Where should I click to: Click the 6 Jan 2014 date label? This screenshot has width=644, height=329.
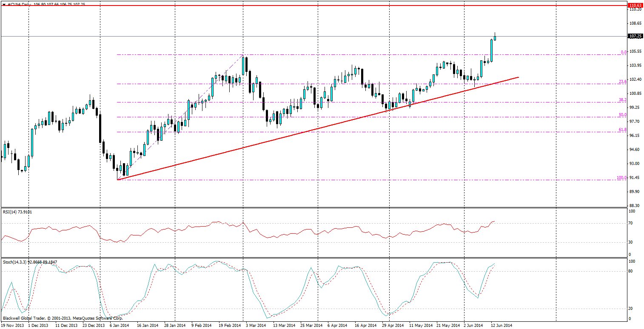point(119,326)
